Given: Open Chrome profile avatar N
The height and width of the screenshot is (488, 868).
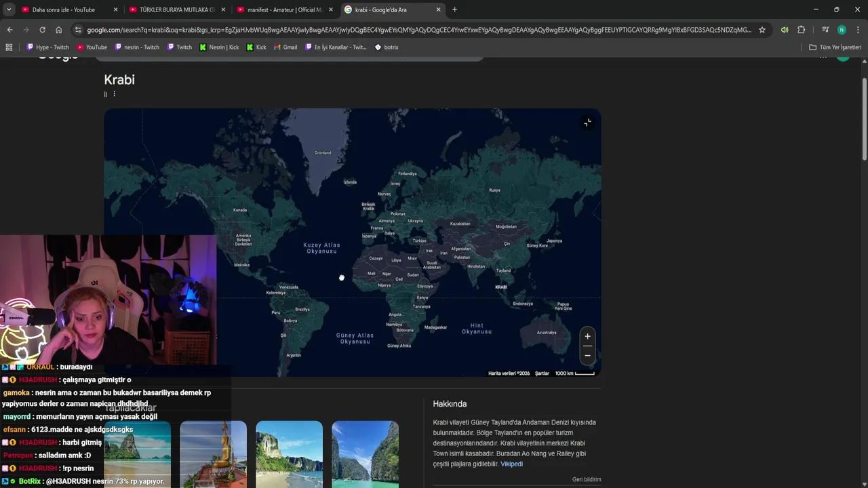Looking at the screenshot, I should click(842, 30).
